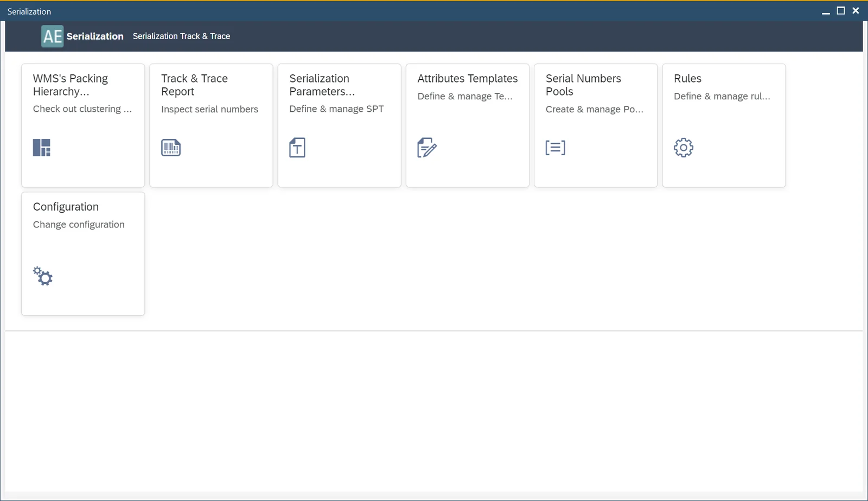Open the Configuration tile title
The width and height of the screenshot is (868, 501).
(x=66, y=207)
